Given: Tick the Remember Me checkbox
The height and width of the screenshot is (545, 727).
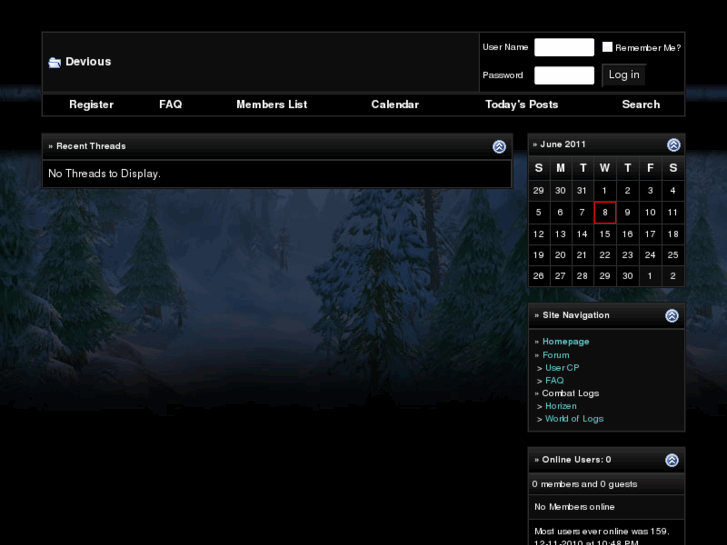Looking at the screenshot, I should coord(607,47).
